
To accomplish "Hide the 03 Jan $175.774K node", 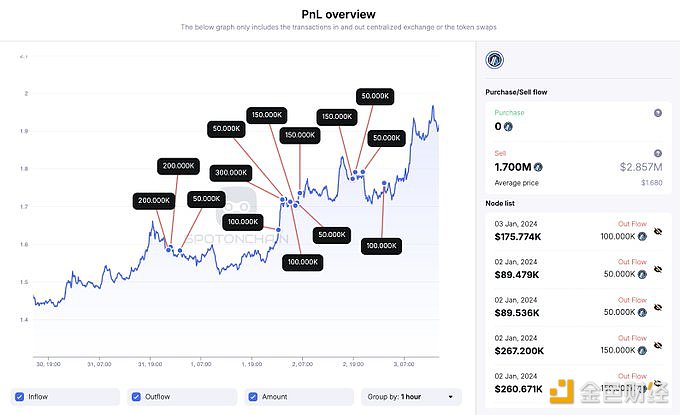I will (657, 231).
